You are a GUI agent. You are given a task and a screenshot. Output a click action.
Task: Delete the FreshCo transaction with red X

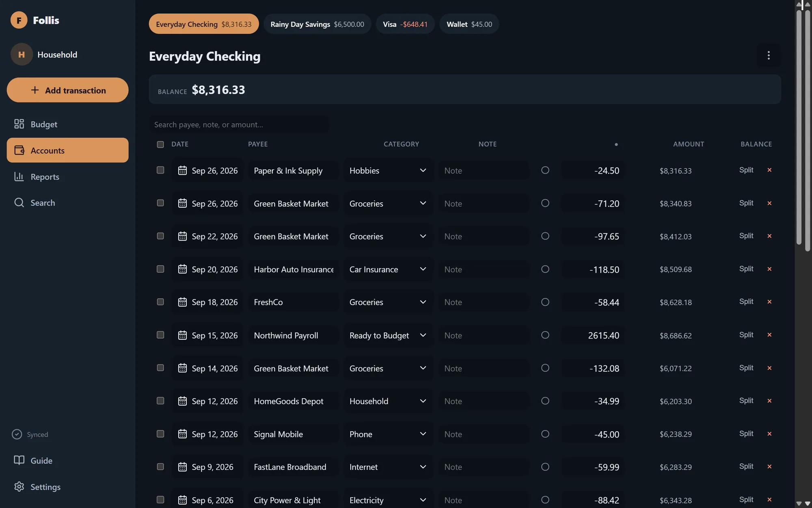(769, 302)
